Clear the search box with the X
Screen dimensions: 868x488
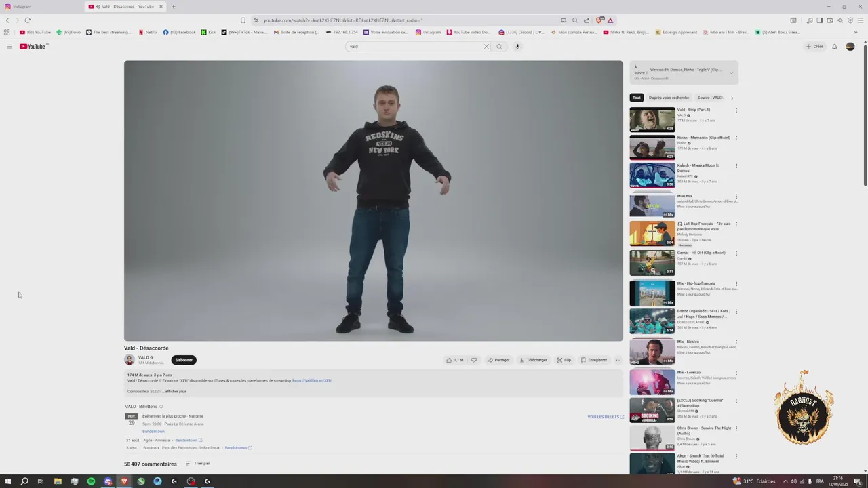[x=486, y=47]
